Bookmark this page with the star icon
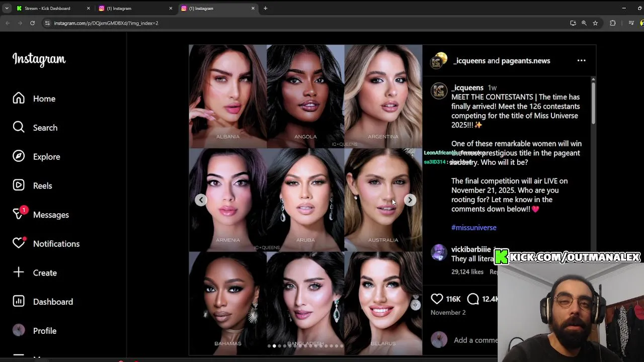 pyautogui.click(x=595, y=23)
